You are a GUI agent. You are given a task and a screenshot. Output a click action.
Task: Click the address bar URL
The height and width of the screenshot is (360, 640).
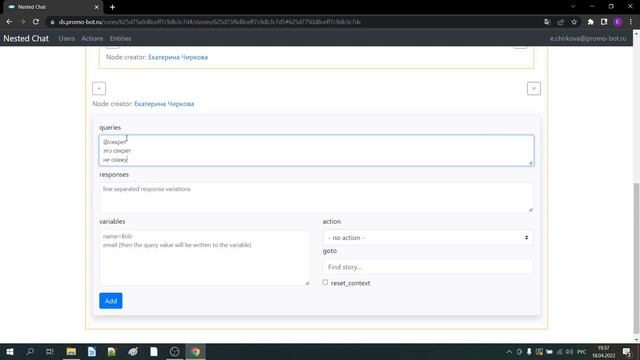click(210, 22)
